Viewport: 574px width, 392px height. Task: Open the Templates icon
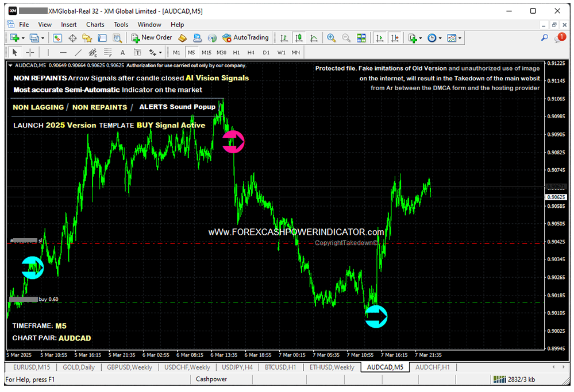click(452, 38)
